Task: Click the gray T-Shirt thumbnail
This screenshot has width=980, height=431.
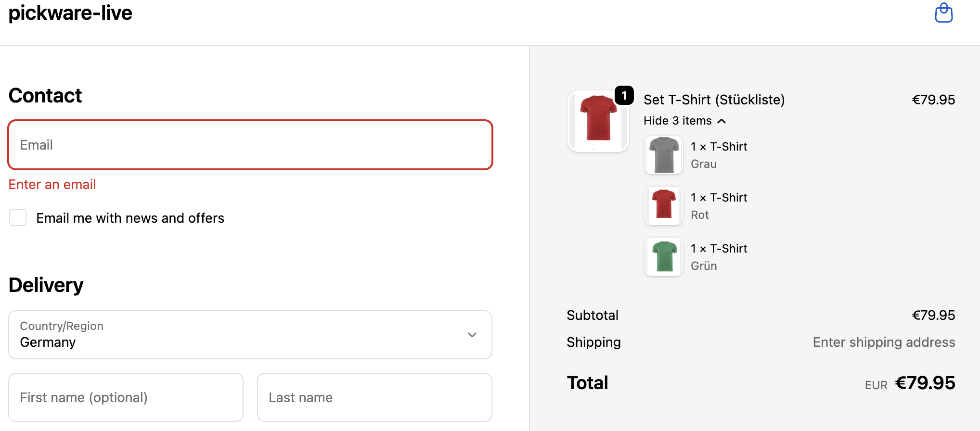Action: point(664,155)
